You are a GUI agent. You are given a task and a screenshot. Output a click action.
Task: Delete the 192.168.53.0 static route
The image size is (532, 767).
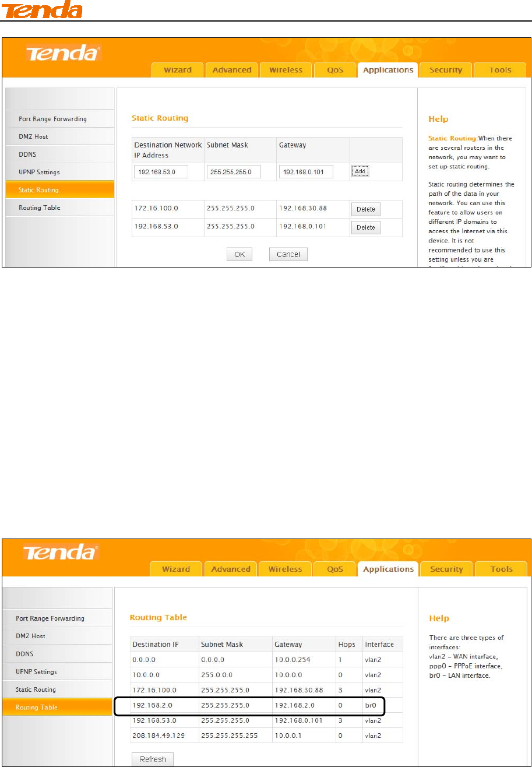(365, 227)
